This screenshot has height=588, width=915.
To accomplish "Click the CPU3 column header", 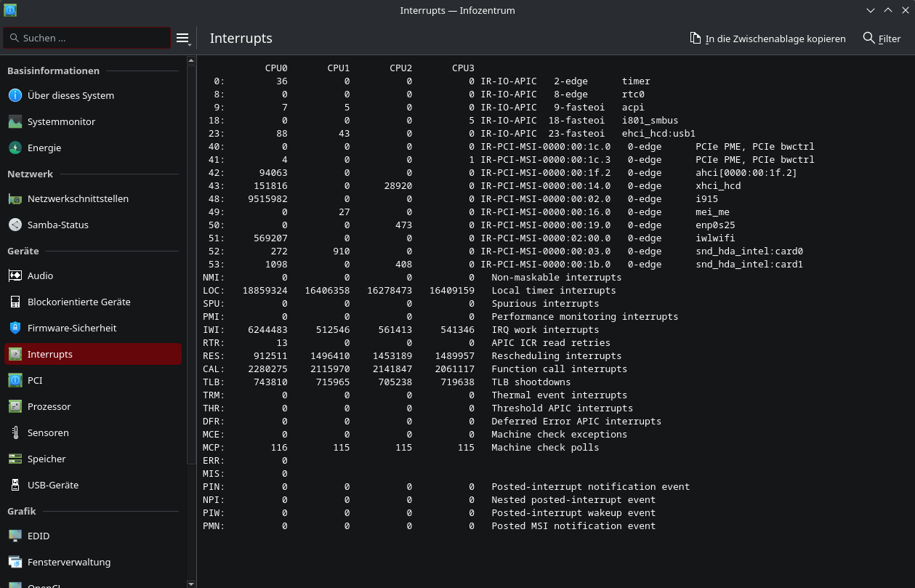I will click(463, 68).
